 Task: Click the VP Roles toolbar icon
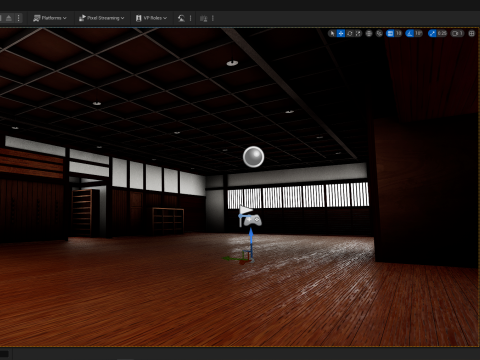coord(139,18)
